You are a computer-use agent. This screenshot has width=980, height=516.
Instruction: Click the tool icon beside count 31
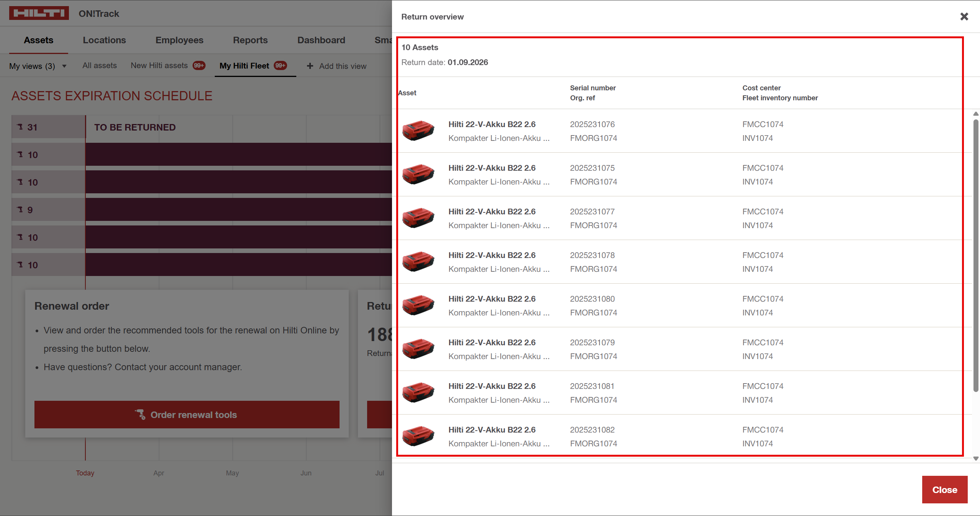[20, 127]
